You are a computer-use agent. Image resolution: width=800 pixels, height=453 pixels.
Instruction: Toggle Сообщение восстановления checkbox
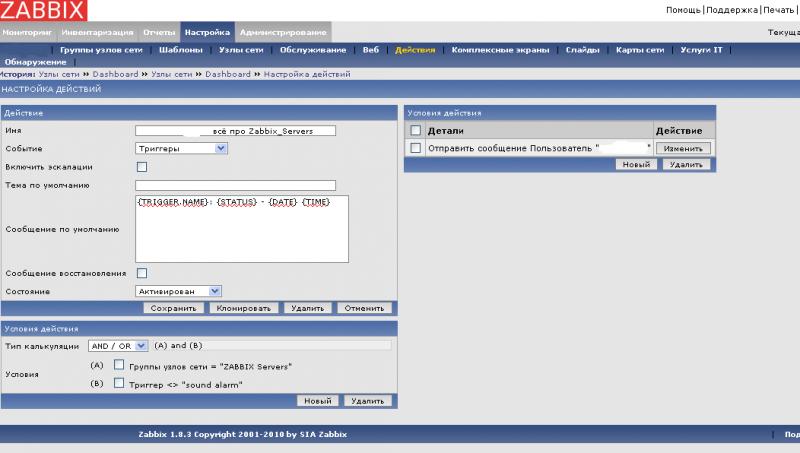[142, 273]
